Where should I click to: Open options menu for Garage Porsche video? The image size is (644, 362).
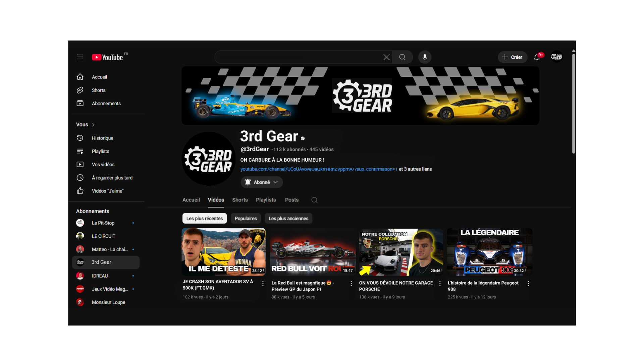[440, 284]
